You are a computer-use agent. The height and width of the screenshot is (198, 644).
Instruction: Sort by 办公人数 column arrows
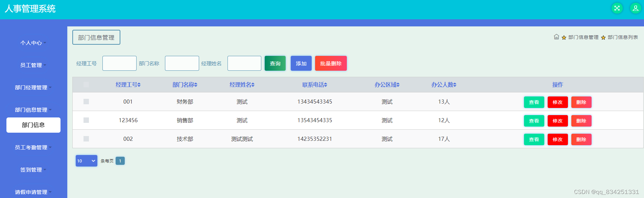click(x=455, y=85)
